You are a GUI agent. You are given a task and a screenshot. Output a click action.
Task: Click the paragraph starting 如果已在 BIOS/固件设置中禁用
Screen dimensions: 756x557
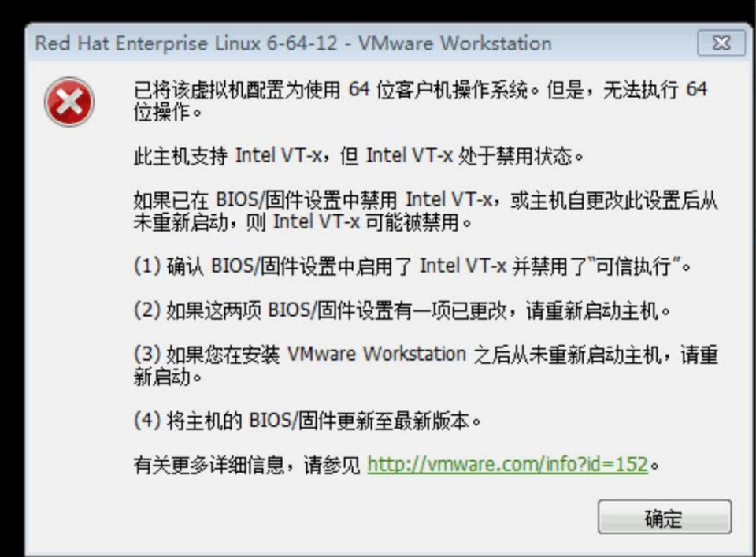426,210
